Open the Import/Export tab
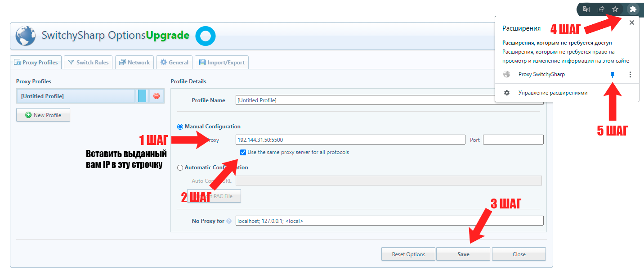 coord(222,63)
